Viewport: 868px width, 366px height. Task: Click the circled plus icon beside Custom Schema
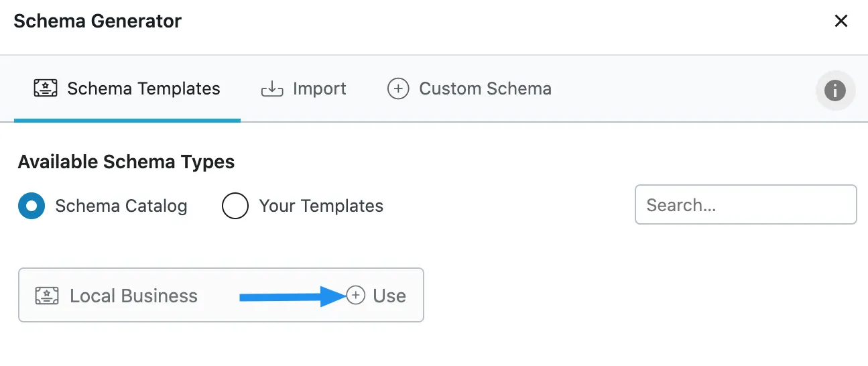point(398,89)
